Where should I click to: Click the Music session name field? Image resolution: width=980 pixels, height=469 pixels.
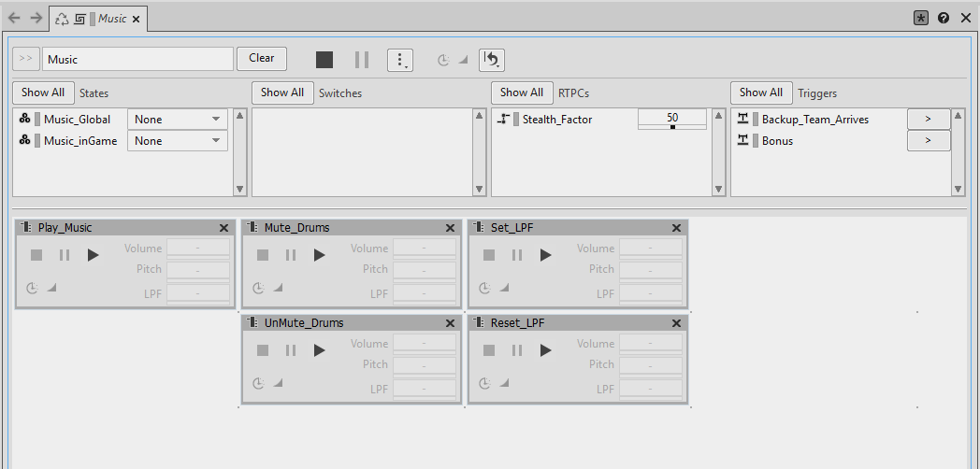pos(137,59)
